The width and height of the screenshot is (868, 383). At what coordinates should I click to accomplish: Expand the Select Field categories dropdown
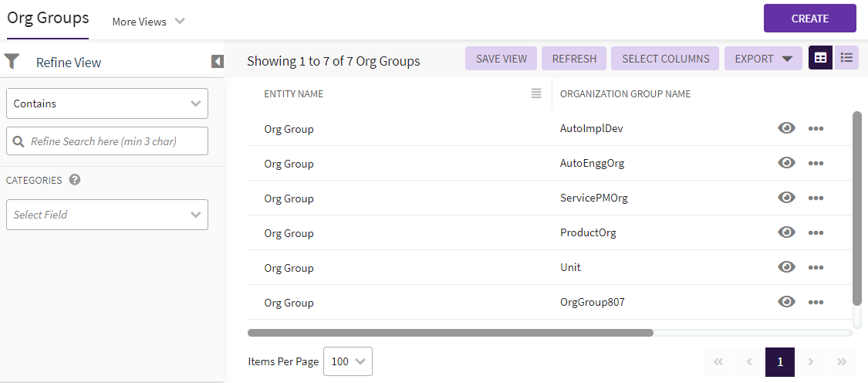(107, 215)
